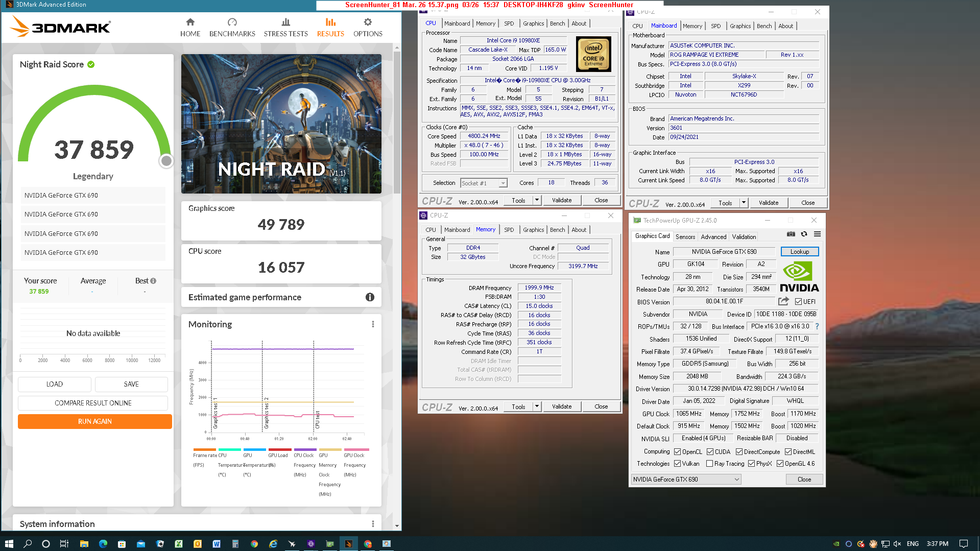The height and width of the screenshot is (551, 980).
Task: Toggle the CUDA checkbox
Action: pyautogui.click(x=710, y=452)
